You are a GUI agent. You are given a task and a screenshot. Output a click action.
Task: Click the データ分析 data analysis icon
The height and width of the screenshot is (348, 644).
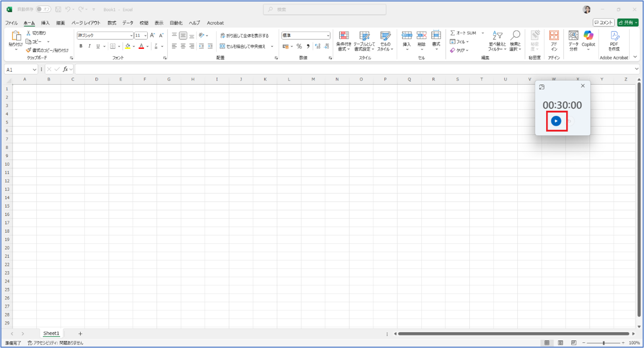(x=573, y=36)
